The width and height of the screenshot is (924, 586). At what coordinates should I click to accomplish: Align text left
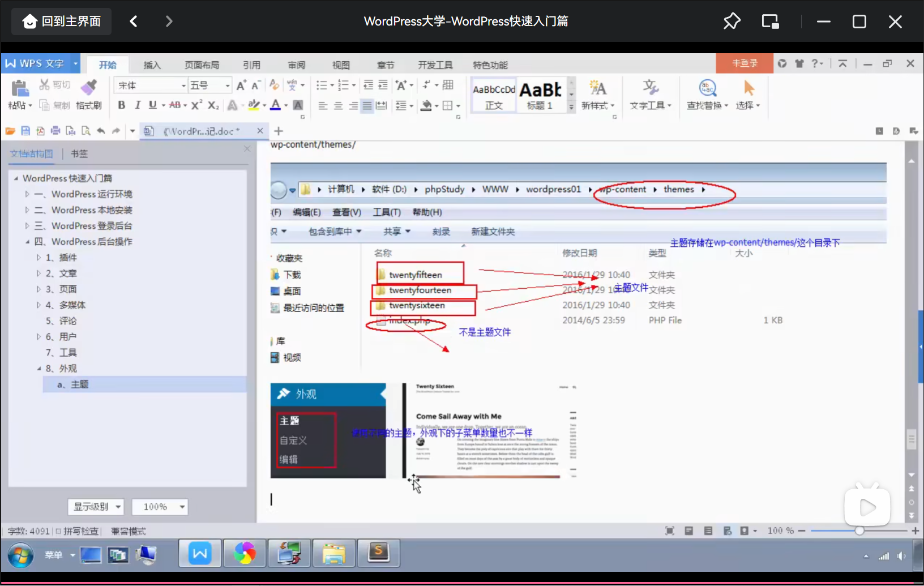[x=323, y=106]
